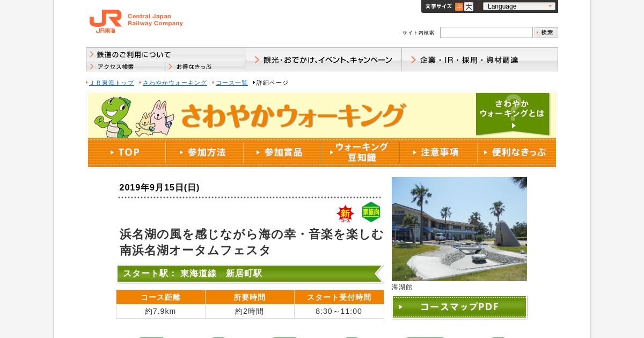Click the コース距離 table header
Image resolution: width=644 pixels, height=338 pixels.
click(160, 297)
